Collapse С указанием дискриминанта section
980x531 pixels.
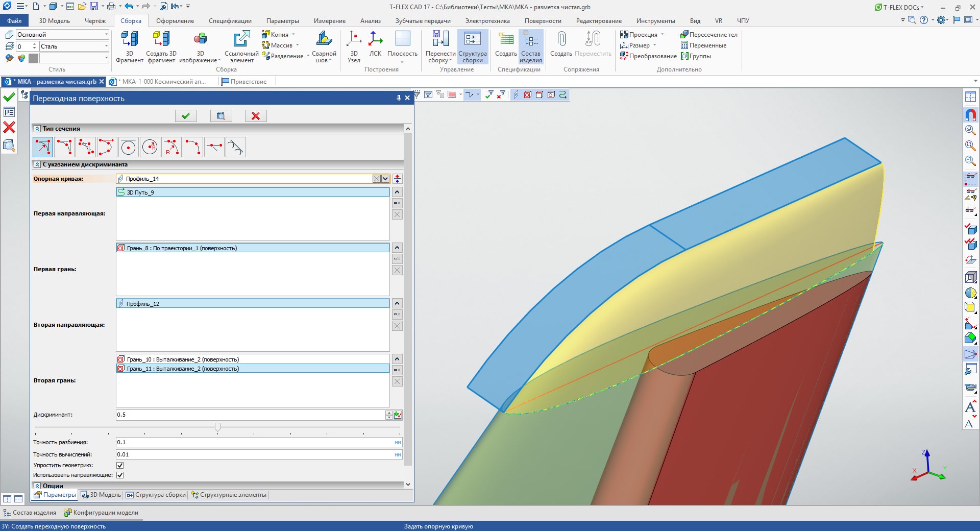point(37,164)
